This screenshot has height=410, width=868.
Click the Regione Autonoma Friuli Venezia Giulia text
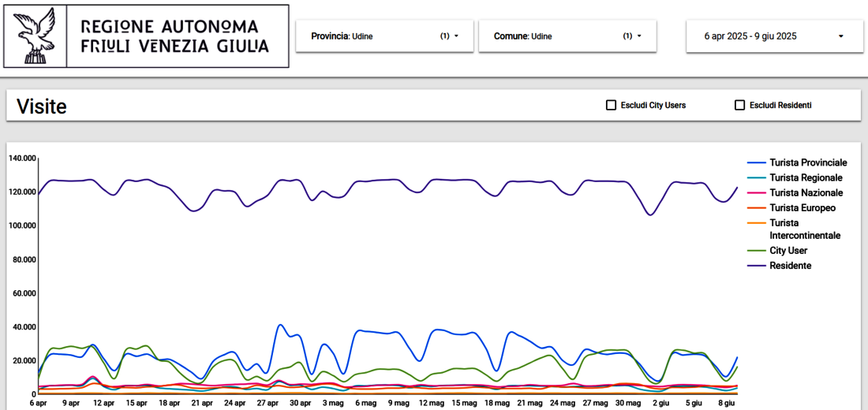click(x=174, y=36)
